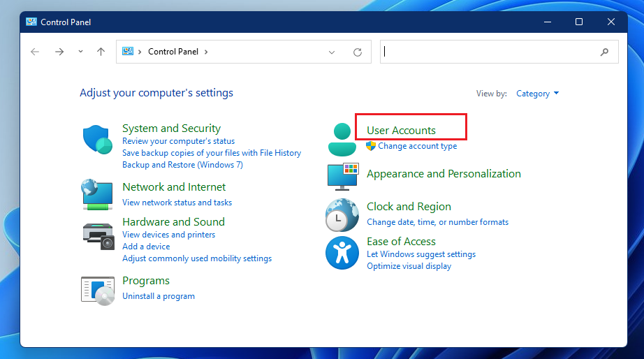Screen dimensions: 644x359
Task: Close the Control Panel window
Action: pyautogui.click(x=610, y=22)
